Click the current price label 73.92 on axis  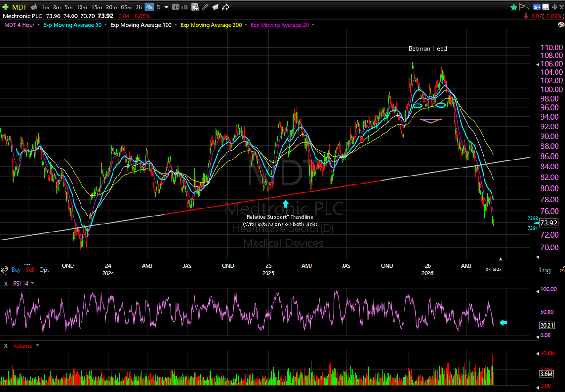[x=550, y=223]
